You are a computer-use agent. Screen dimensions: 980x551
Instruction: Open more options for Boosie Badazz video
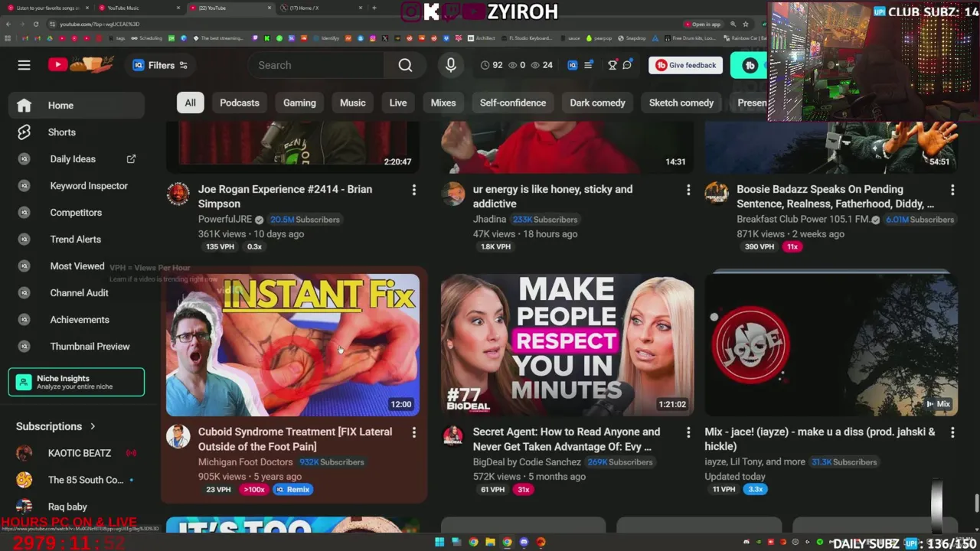tap(952, 189)
